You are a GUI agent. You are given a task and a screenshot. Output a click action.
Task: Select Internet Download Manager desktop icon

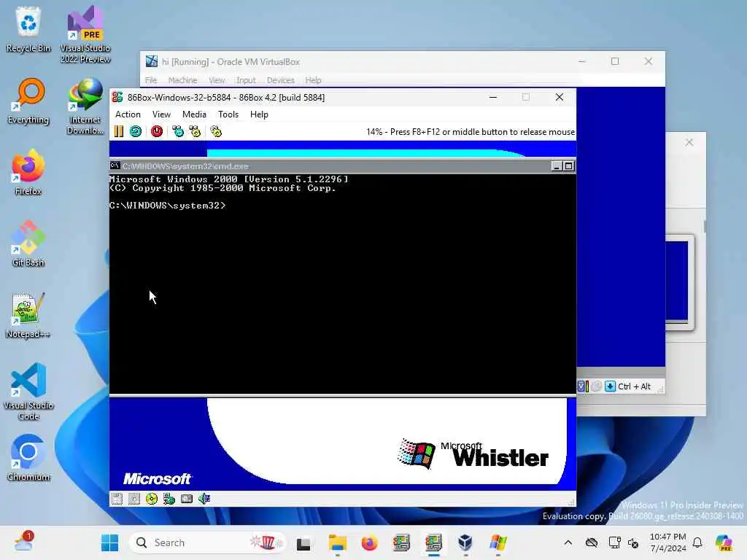pos(85,106)
